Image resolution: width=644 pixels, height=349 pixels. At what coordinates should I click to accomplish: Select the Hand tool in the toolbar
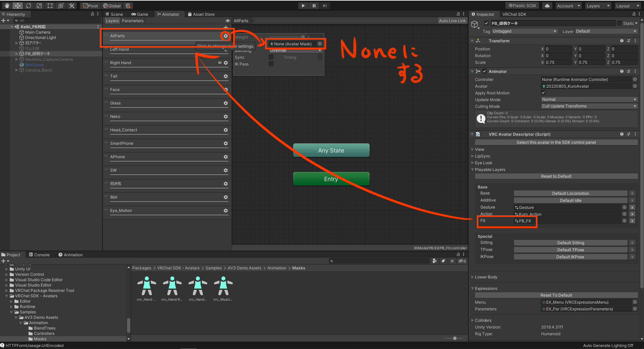coord(7,6)
